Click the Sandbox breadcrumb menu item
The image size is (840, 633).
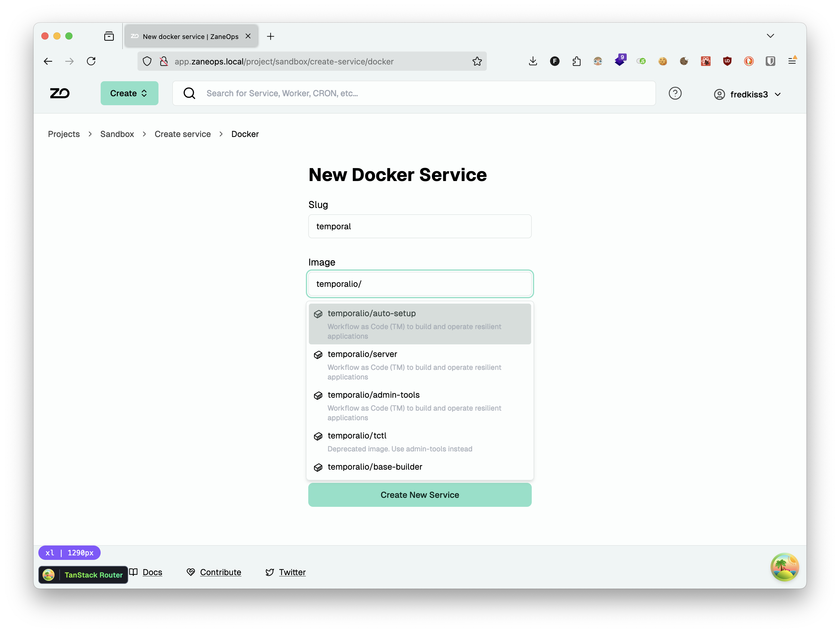[x=117, y=133]
